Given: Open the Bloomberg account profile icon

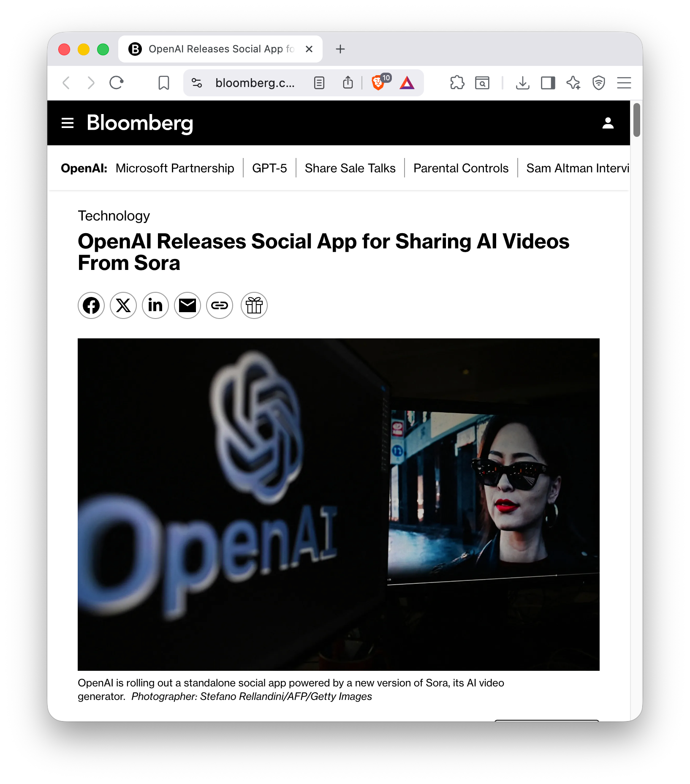Looking at the screenshot, I should point(608,123).
